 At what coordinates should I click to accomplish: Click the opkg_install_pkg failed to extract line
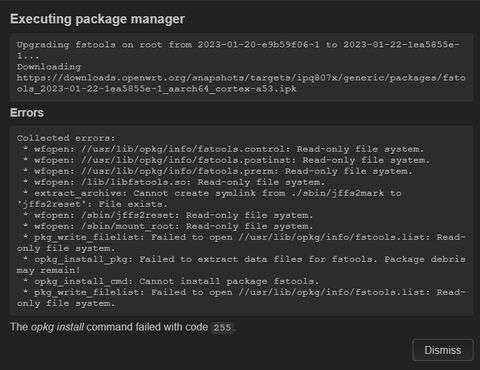pyautogui.click(x=241, y=264)
